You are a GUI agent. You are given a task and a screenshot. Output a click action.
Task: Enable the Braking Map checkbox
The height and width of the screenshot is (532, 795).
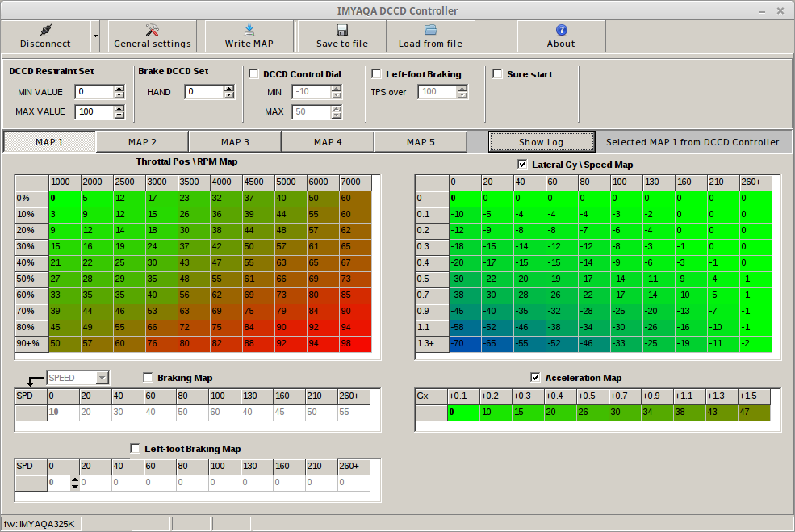148,376
